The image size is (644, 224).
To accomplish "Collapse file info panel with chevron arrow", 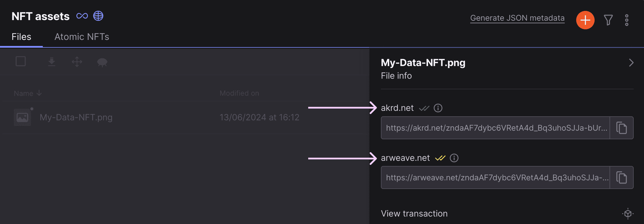I will pyautogui.click(x=631, y=63).
